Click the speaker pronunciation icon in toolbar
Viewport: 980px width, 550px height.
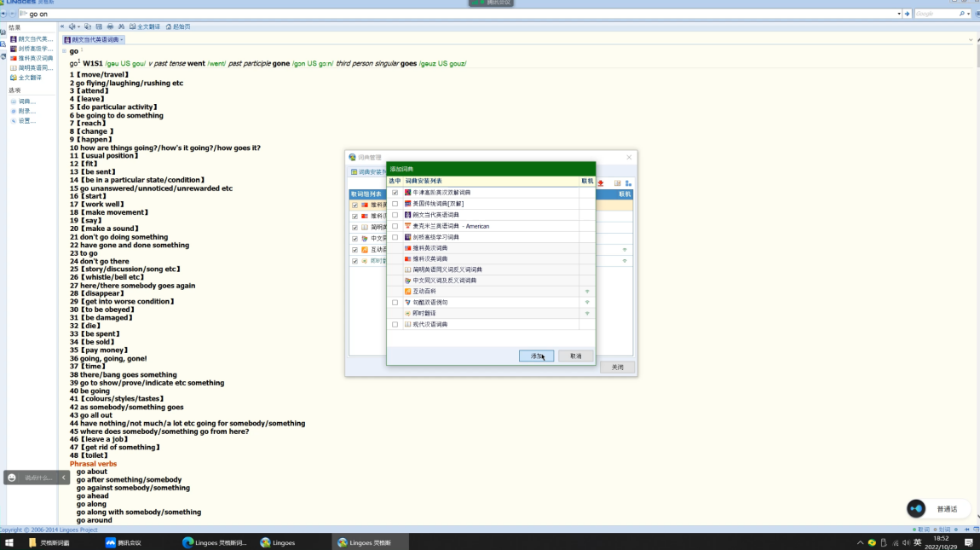point(71,26)
